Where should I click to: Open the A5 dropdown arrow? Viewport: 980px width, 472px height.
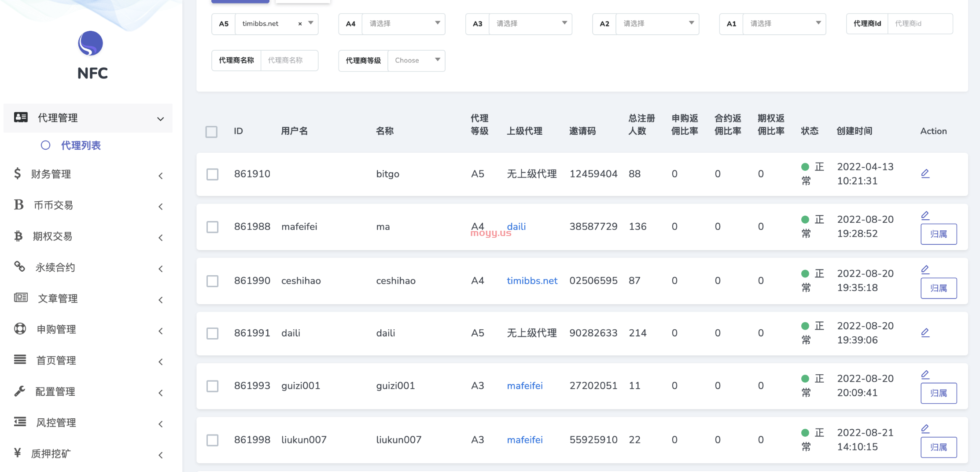[311, 23]
